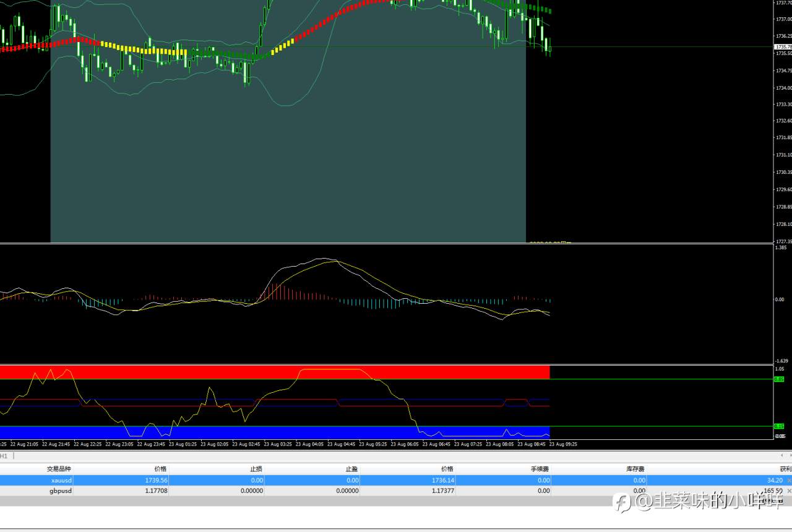Select the green 0.85 level label
This screenshot has height=532, width=792.
779,379
